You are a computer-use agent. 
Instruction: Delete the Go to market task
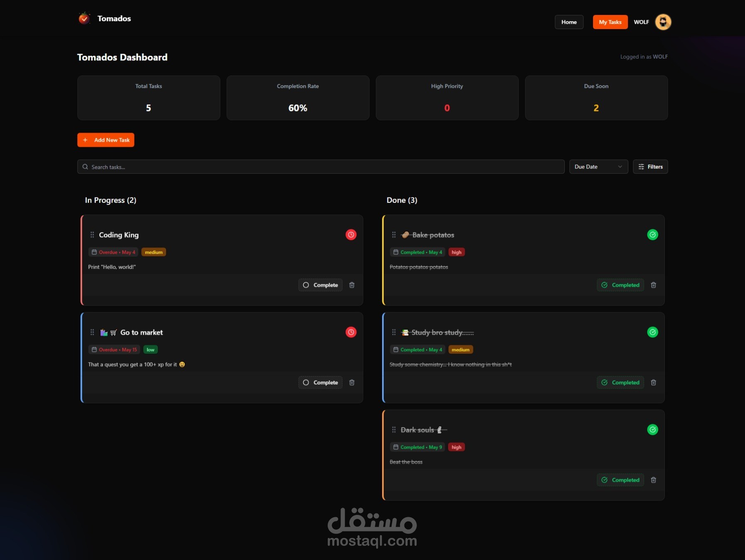(x=352, y=382)
